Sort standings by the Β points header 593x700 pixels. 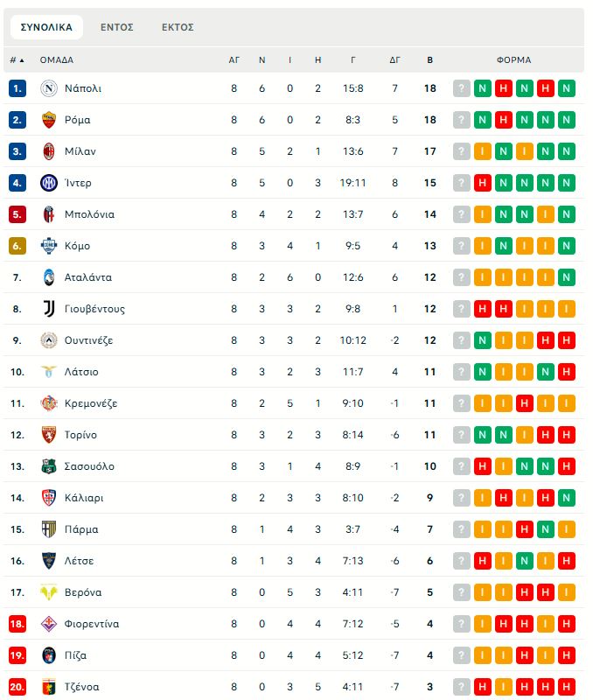coord(429,60)
